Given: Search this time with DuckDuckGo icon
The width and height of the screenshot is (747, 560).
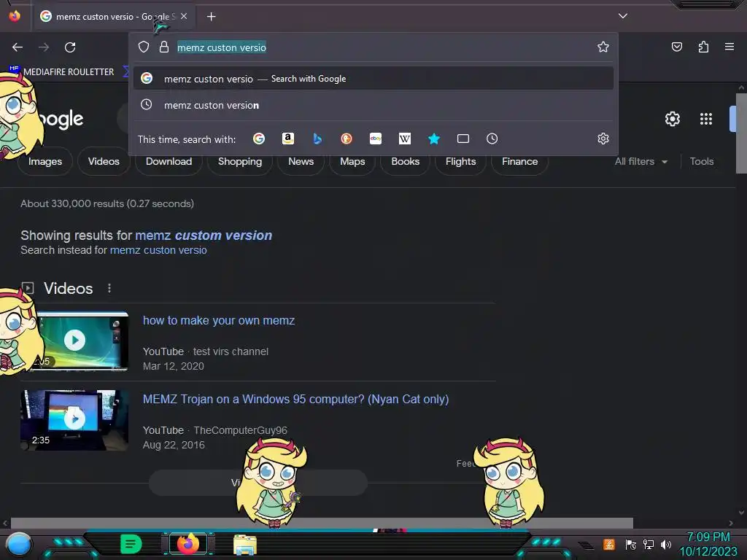Looking at the screenshot, I should [347, 139].
